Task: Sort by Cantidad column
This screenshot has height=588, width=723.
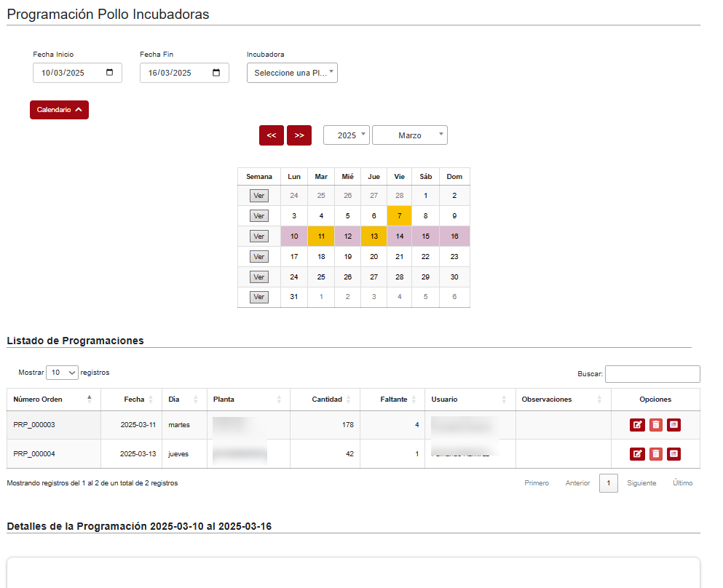Action: click(x=325, y=399)
